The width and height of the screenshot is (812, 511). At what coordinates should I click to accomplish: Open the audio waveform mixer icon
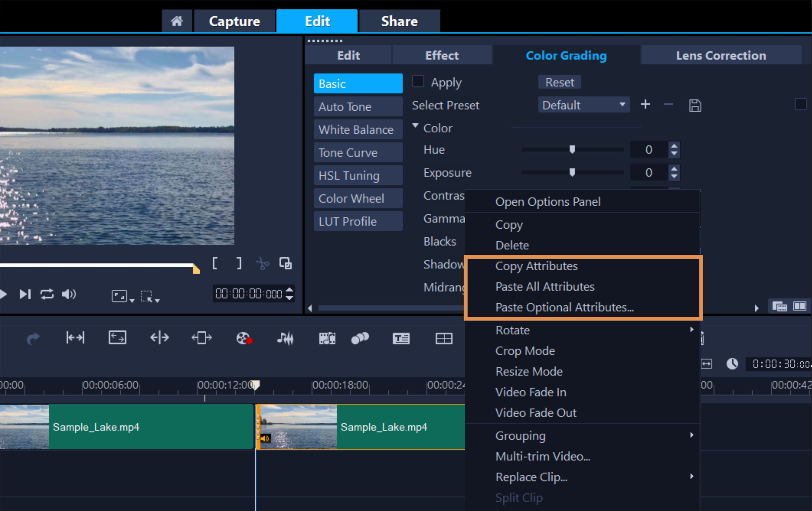[x=285, y=338]
